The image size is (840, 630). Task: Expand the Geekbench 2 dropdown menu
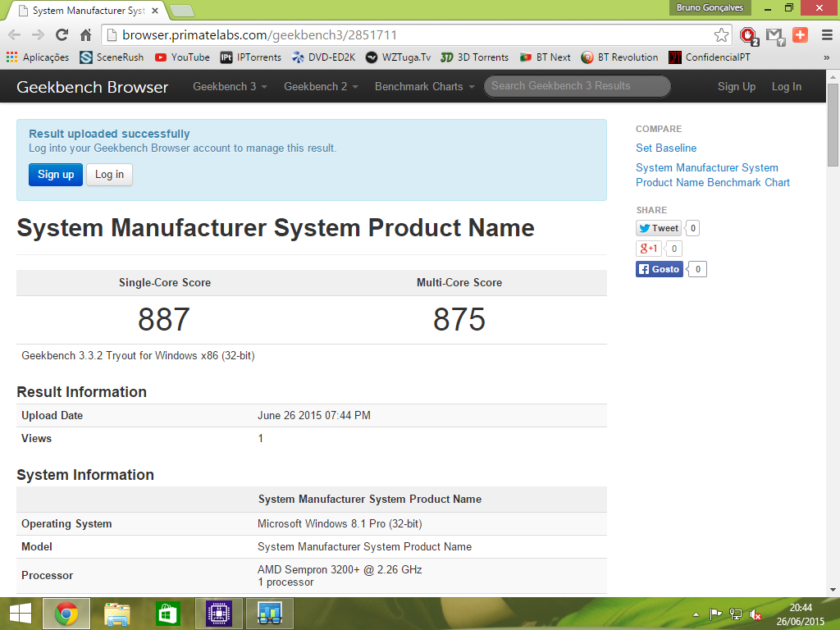tap(321, 86)
